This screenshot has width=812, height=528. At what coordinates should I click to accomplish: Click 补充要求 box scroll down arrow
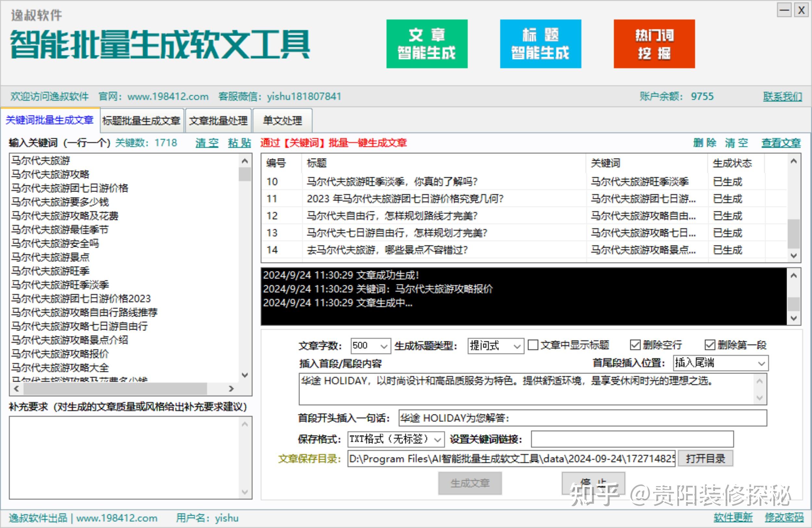[245, 492]
